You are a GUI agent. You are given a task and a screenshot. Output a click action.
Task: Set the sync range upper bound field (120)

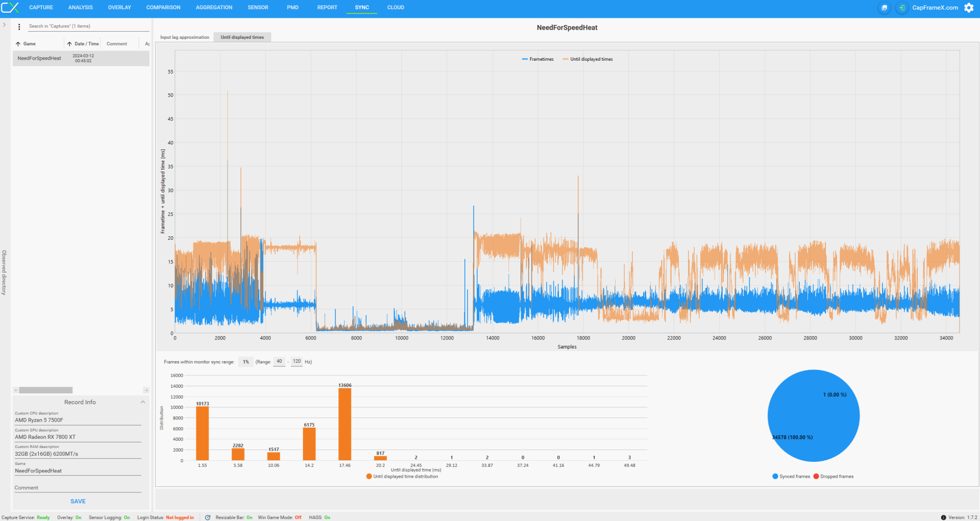pos(297,361)
